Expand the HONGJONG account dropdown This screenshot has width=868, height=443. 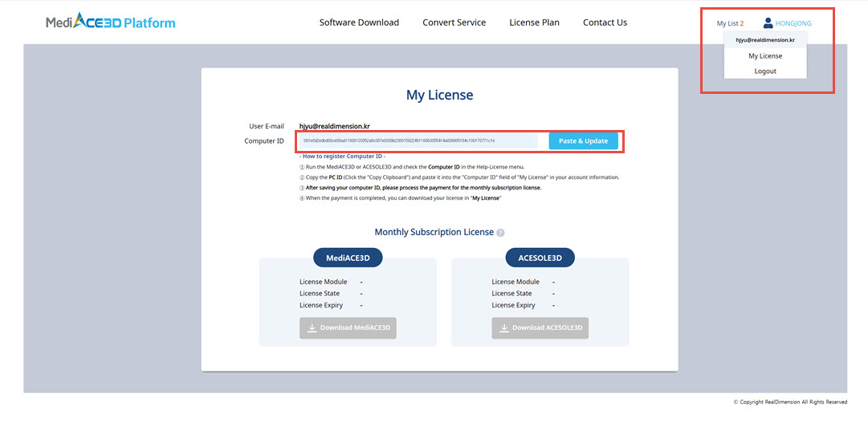pos(793,23)
